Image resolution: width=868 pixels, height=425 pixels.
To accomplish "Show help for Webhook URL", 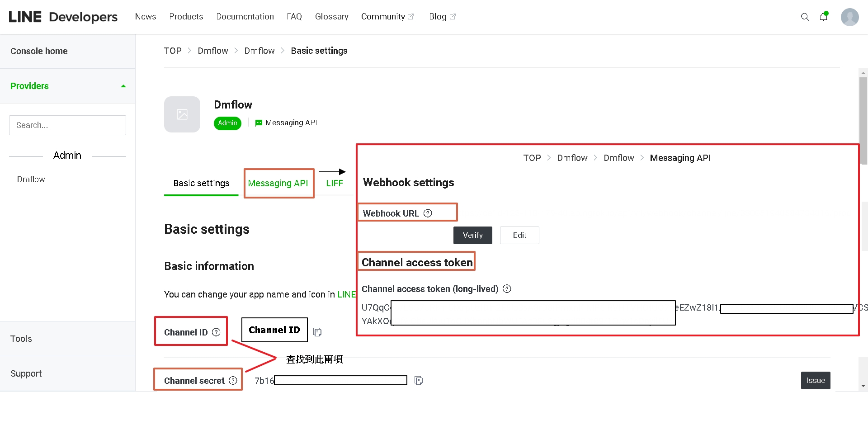I will [x=428, y=213].
